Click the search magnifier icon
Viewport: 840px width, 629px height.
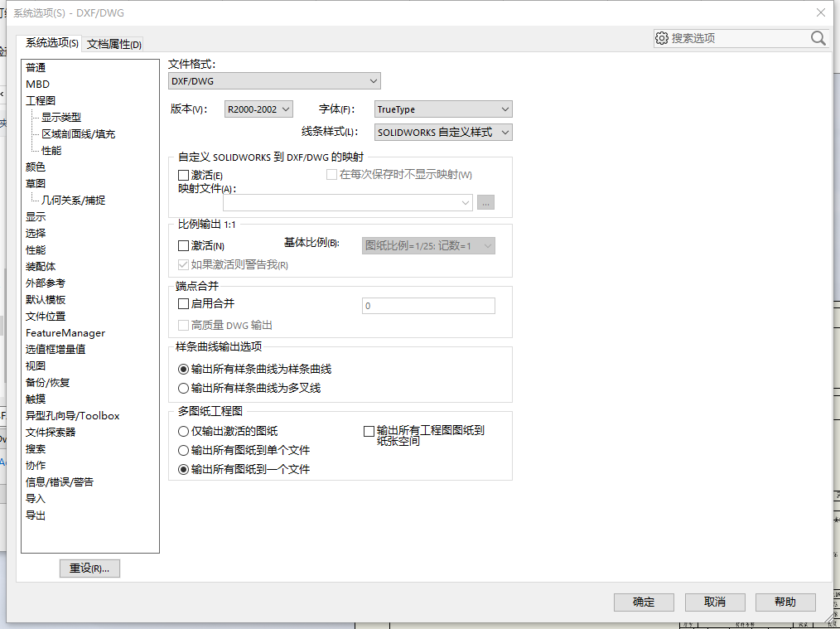[x=818, y=38]
